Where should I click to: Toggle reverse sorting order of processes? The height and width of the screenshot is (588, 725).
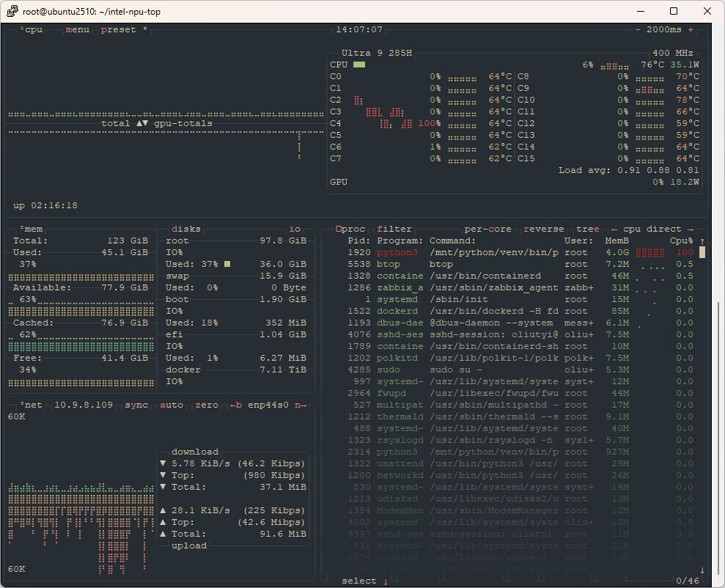(544, 229)
